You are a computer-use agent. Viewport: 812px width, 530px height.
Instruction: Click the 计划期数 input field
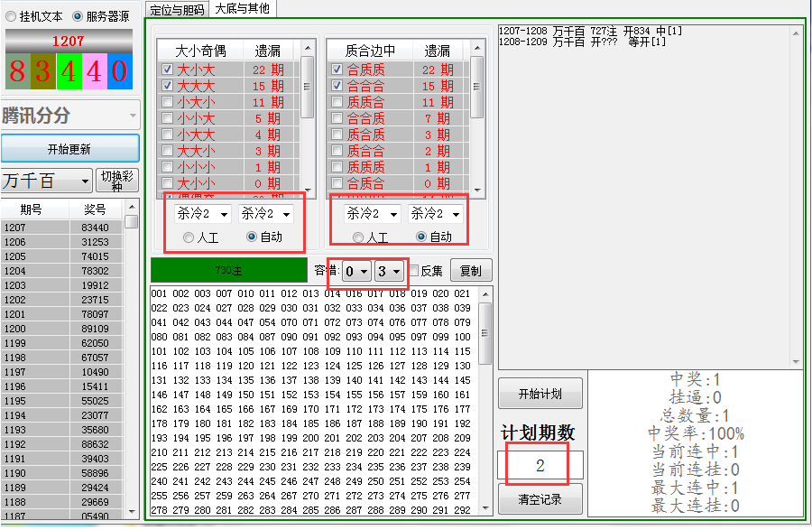click(540, 466)
